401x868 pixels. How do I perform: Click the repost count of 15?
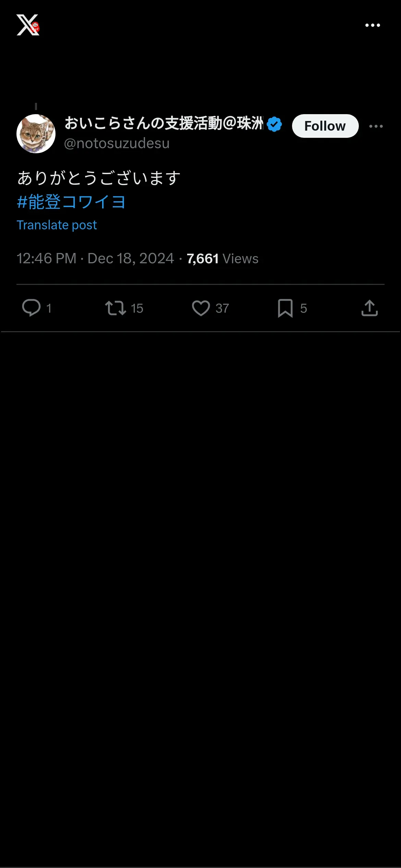click(137, 309)
